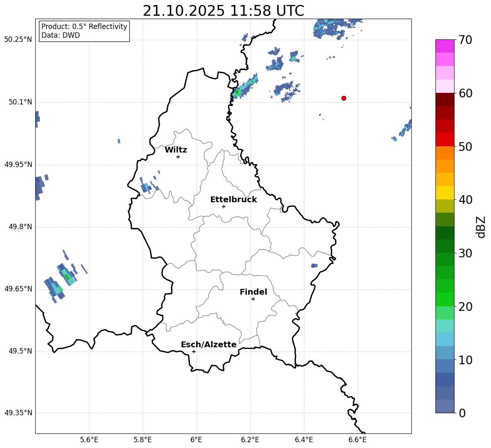Click the longitude label 6.4°E
The width and height of the screenshot is (491, 448).
[304, 440]
